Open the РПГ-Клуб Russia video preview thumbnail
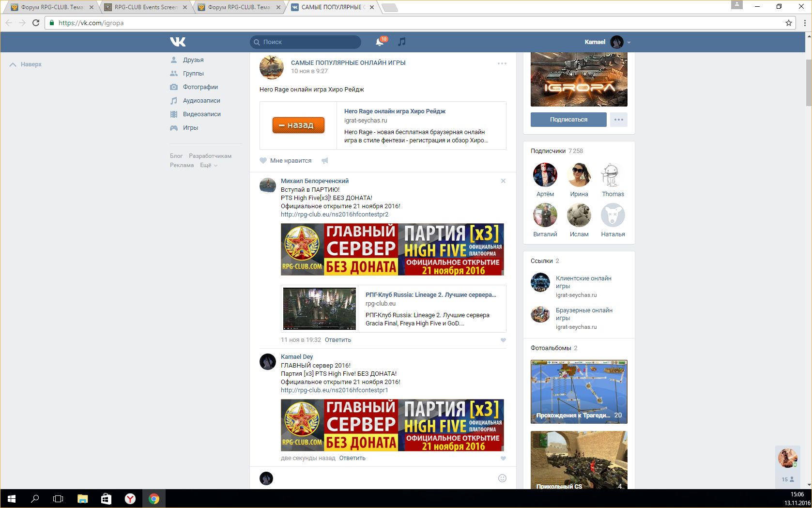812x508 pixels. click(320, 309)
